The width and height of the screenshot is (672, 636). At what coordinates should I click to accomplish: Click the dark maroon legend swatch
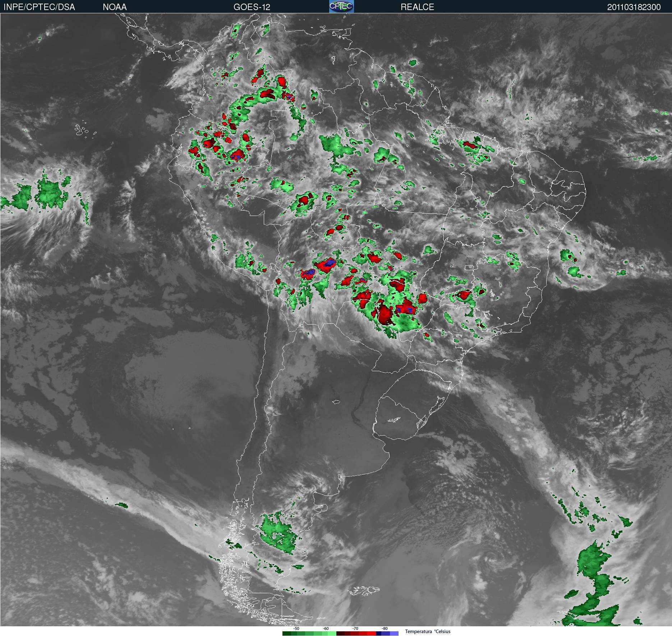click(x=340, y=633)
